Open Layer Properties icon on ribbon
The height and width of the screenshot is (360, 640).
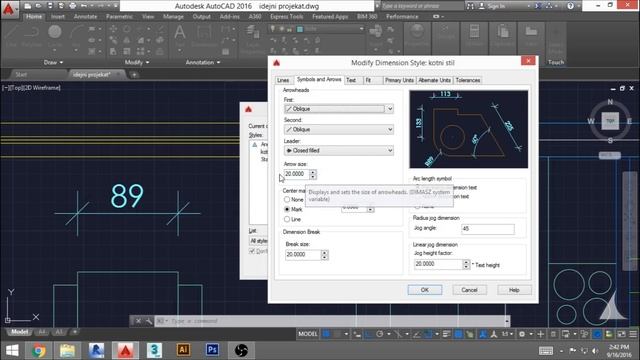[253, 35]
